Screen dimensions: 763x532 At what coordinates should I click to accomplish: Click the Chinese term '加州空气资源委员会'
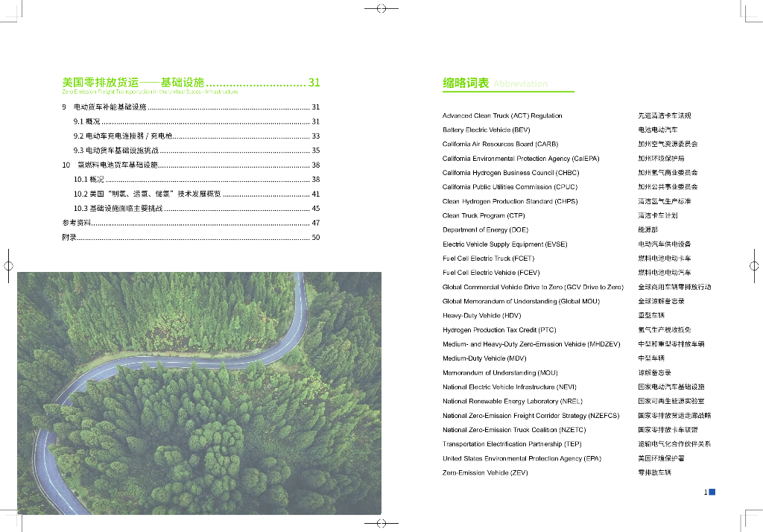[x=668, y=144]
